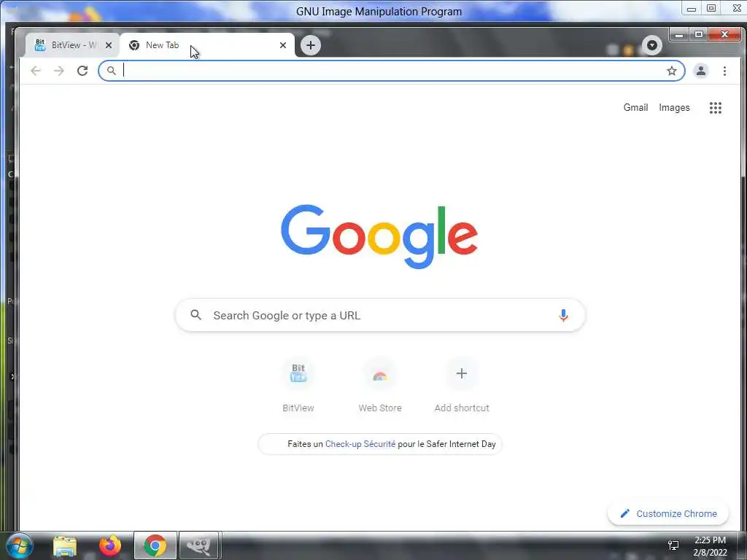
Task: Open the Chrome profile avatar menu
Action: (x=701, y=71)
